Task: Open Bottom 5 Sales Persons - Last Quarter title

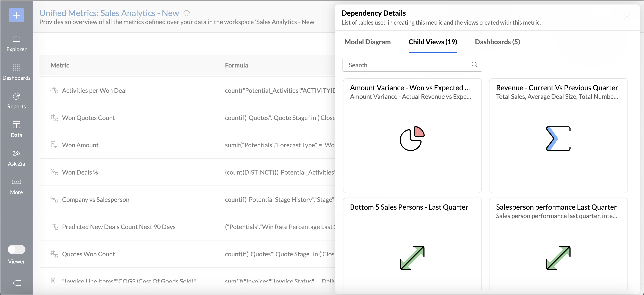Action: pos(409,207)
